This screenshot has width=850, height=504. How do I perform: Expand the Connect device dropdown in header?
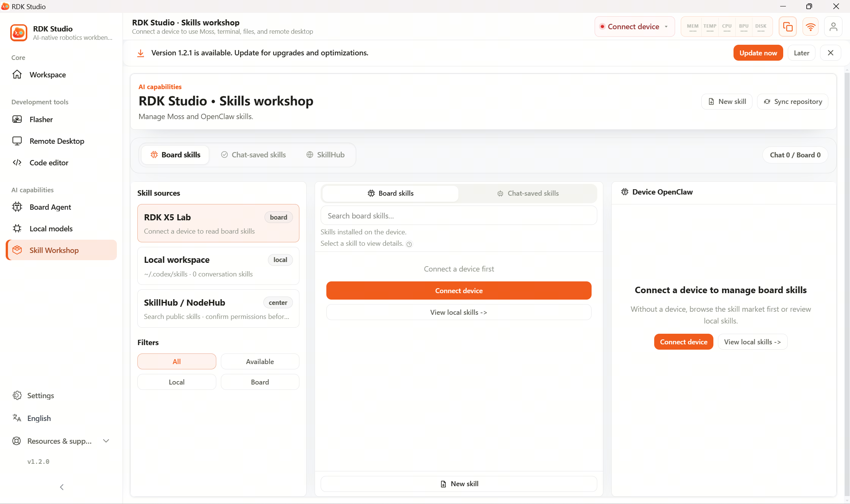tap(634, 27)
